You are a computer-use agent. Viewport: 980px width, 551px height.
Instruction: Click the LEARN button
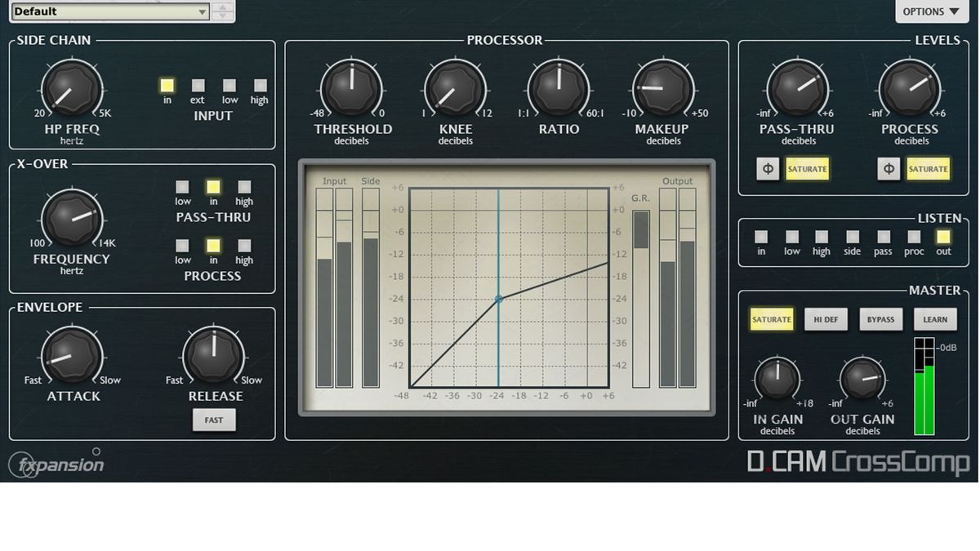click(x=935, y=319)
